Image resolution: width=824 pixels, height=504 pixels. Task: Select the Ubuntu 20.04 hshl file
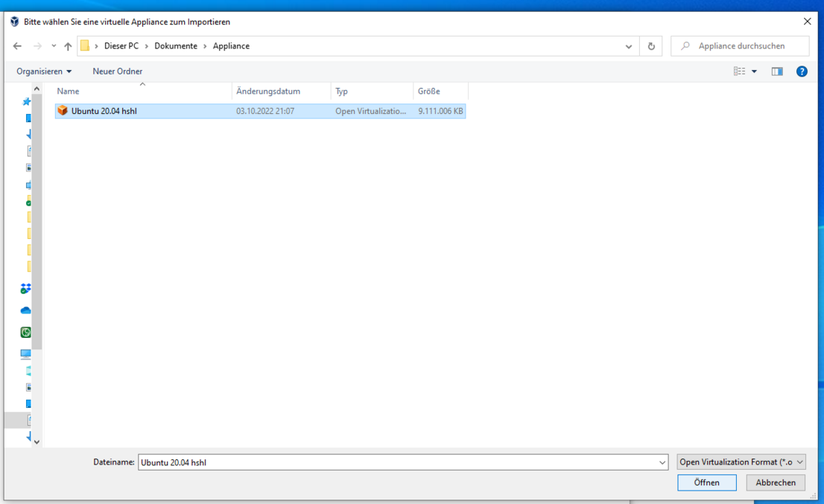pyautogui.click(x=104, y=111)
